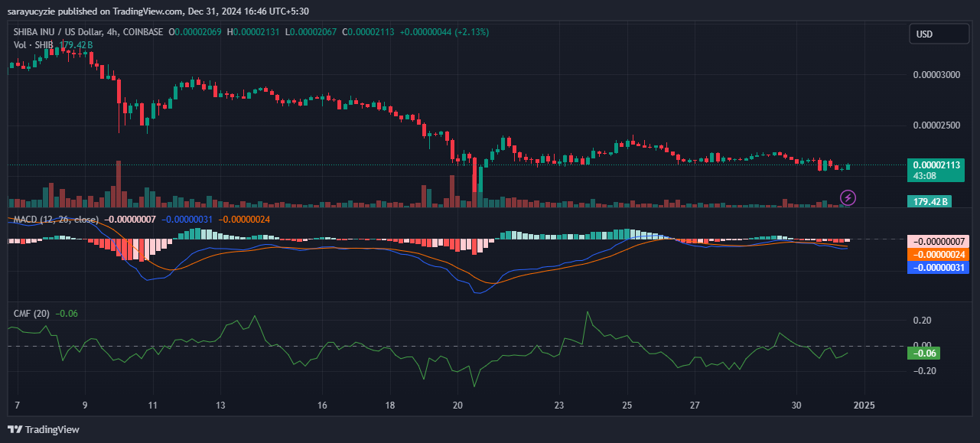Click the date label 20 on time axis

457,405
